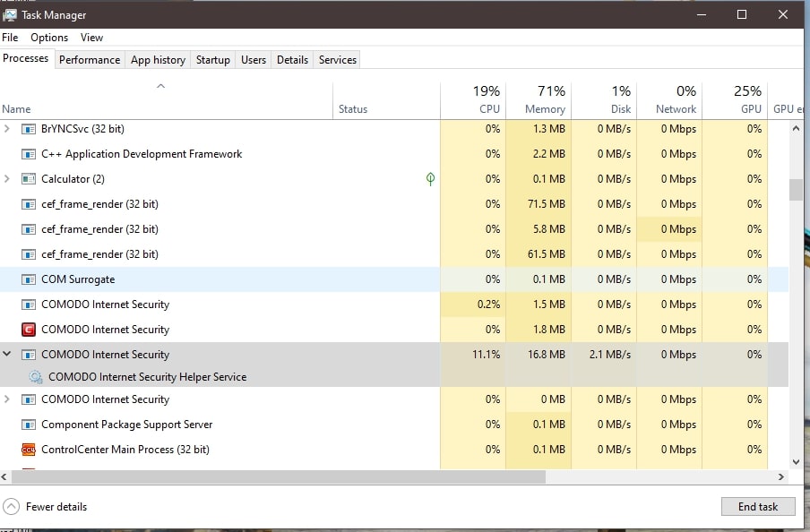
Task: Sort by the GPU column header
Action: pos(735,100)
